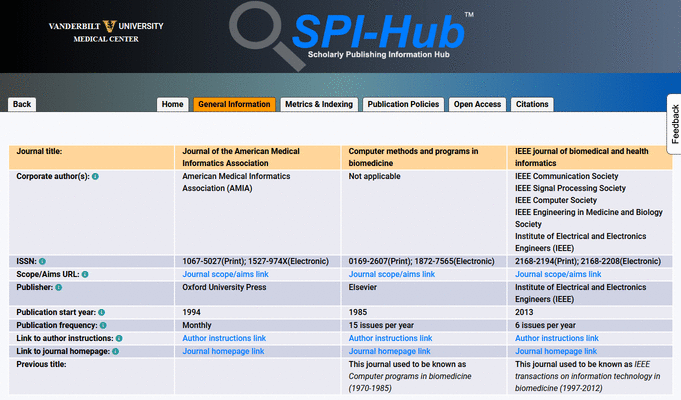The width and height of the screenshot is (681, 400).
Task: Click the Vanderbilt University Medical Center logo
Action: pos(106,32)
